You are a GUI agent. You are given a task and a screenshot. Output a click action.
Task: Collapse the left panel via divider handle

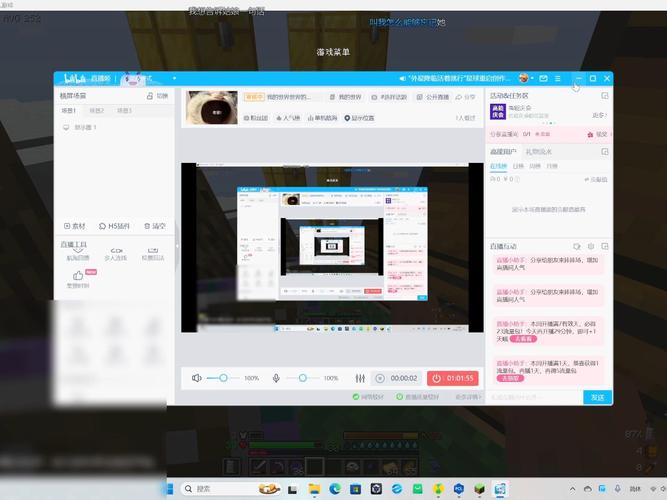pyautogui.click(x=177, y=246)
